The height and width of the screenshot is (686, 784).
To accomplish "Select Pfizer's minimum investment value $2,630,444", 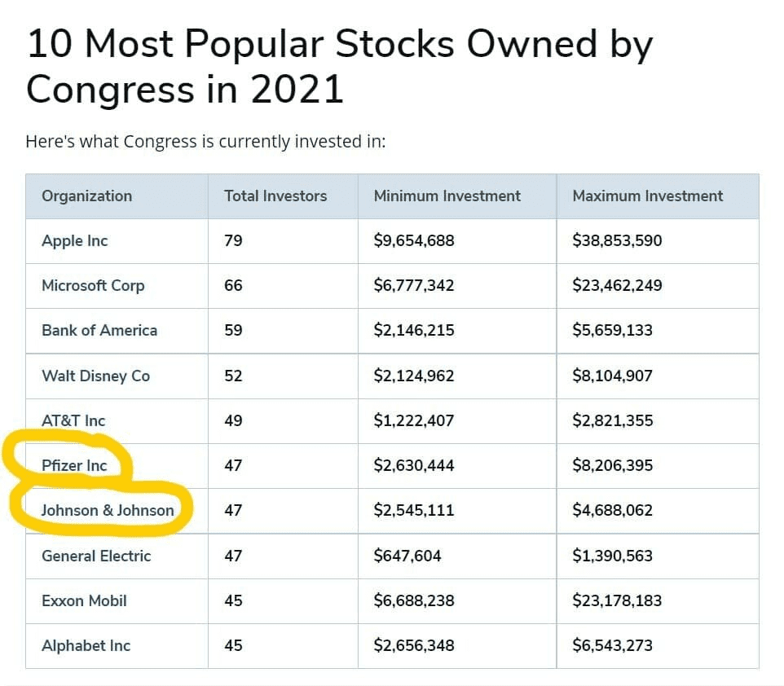I will click(414, 465).
